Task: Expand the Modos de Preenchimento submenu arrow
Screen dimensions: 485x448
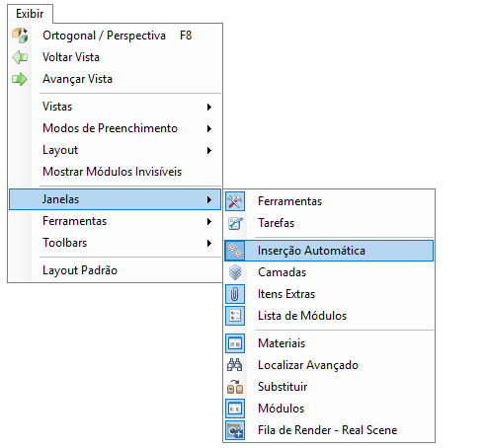Action: (209, 128)
